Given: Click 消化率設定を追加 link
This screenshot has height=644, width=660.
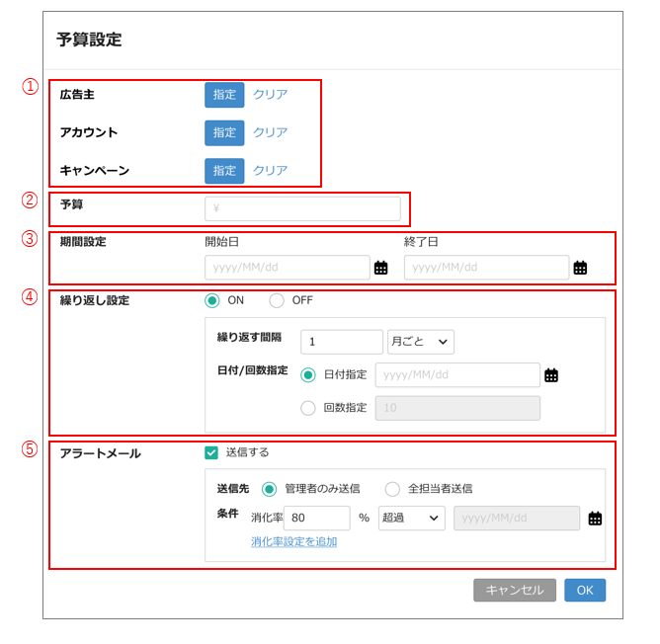Looking at the screenshot, I should point(293,542).
